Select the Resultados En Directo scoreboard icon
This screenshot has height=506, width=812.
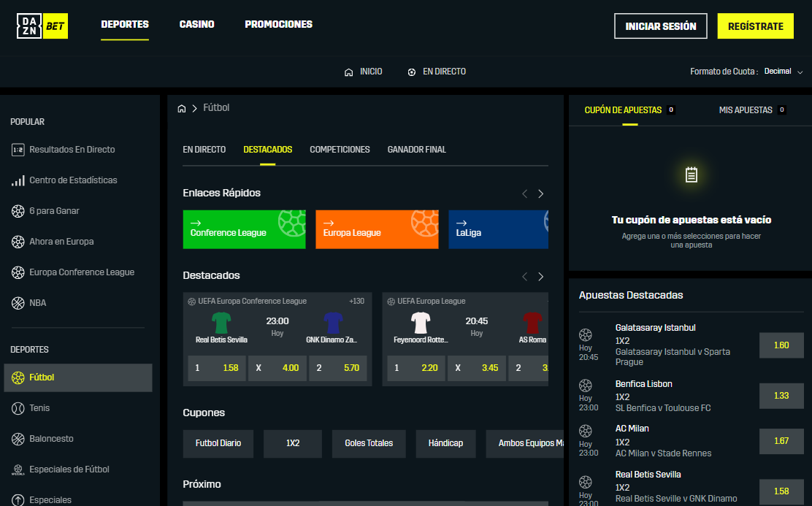point(18,149)
